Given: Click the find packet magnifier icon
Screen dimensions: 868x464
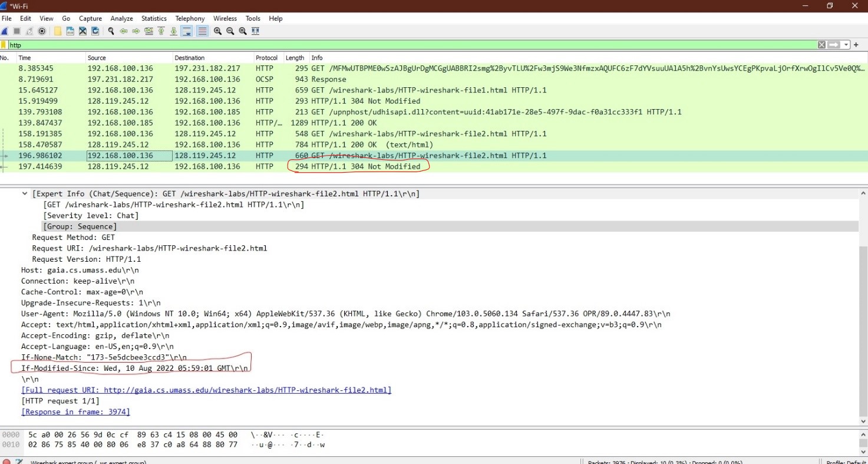Looking at the screenshot, I should click(111, 31).
